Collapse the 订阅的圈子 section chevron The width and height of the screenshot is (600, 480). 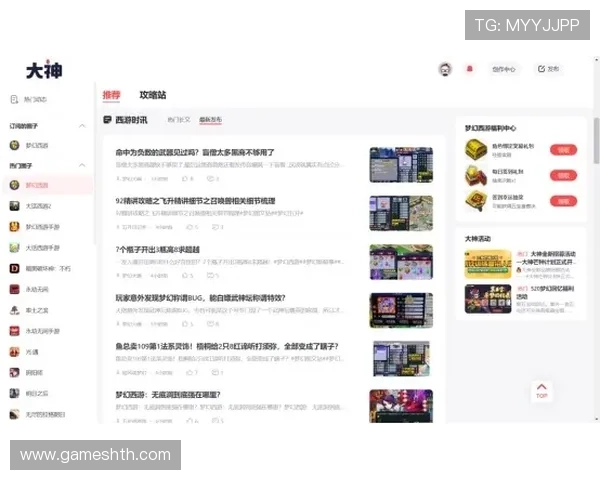(82, 126)
